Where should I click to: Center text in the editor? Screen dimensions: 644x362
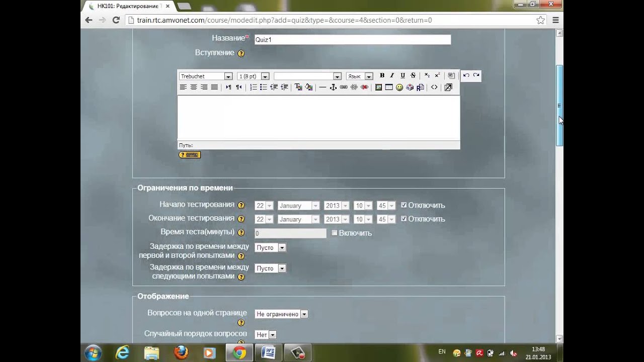[x=194, y=87]
